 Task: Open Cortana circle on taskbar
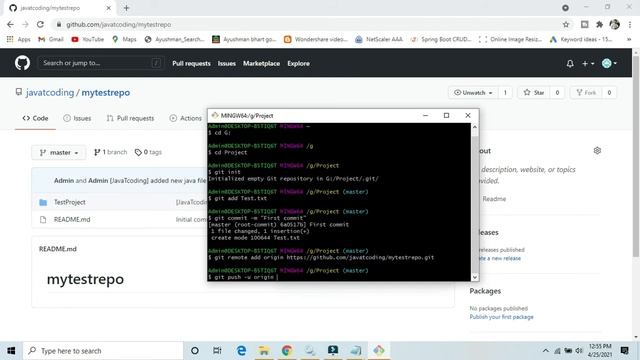195,351
